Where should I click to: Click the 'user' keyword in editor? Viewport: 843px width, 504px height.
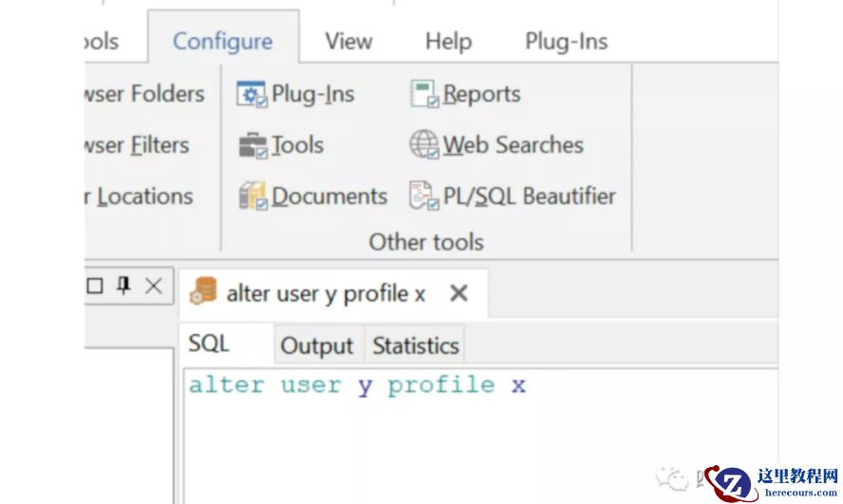[310, 385]
